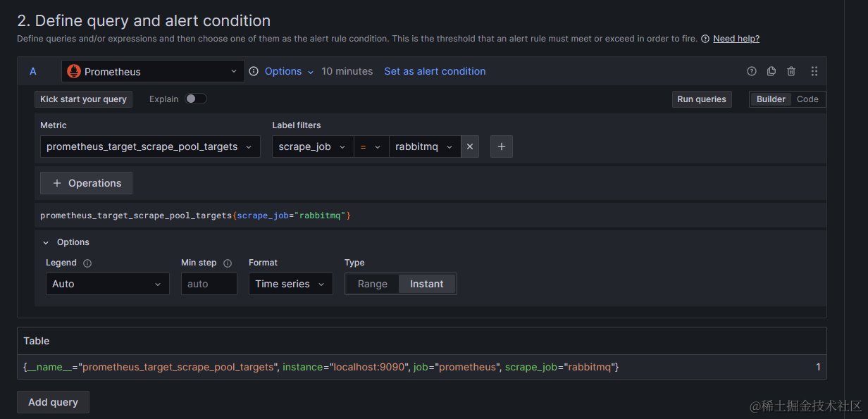Viewport: 868px width, 419px height.
Task: Click the Define query and alert condition heading
Action: 144,20
